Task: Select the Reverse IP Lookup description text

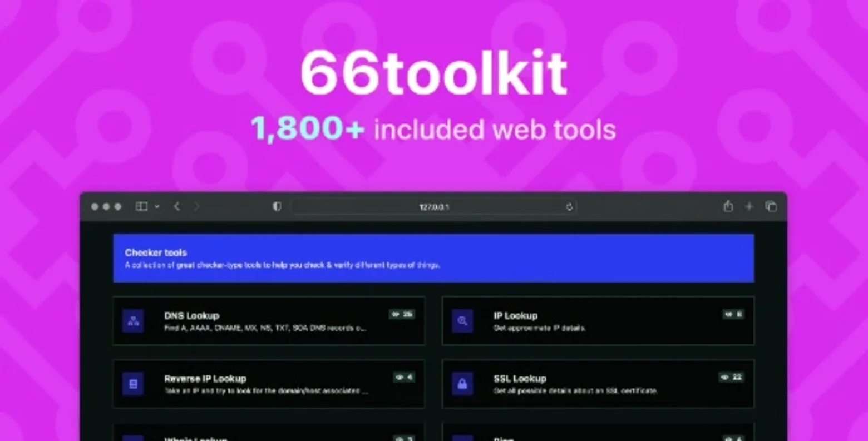Action: [x=266, y=391]
